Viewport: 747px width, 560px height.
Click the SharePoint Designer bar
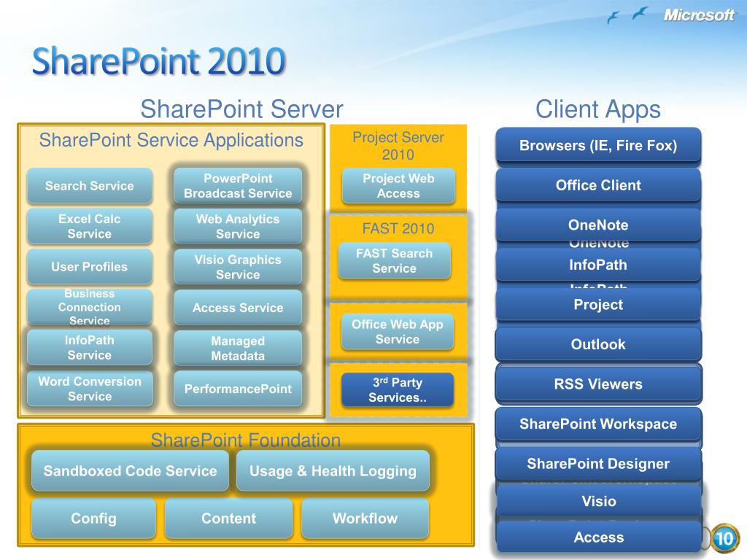point(598,463)
